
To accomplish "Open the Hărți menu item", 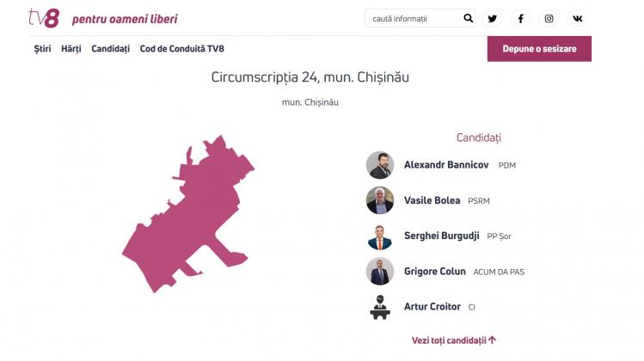I will tap(71, 49).
